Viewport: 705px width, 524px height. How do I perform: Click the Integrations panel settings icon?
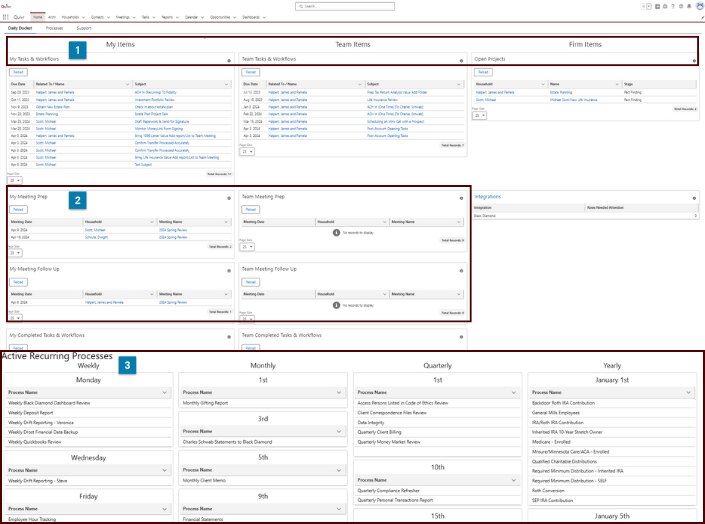(695, 197)
